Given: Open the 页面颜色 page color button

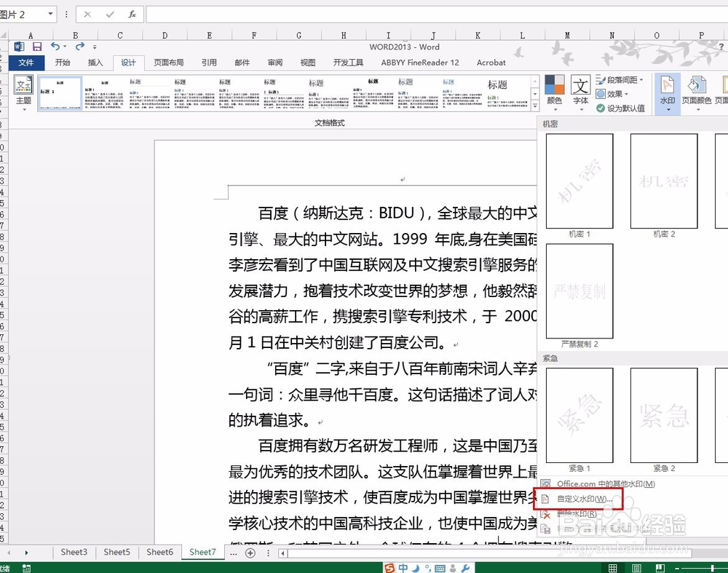Looking at the screenshot, I should click(x=697, y=94).
